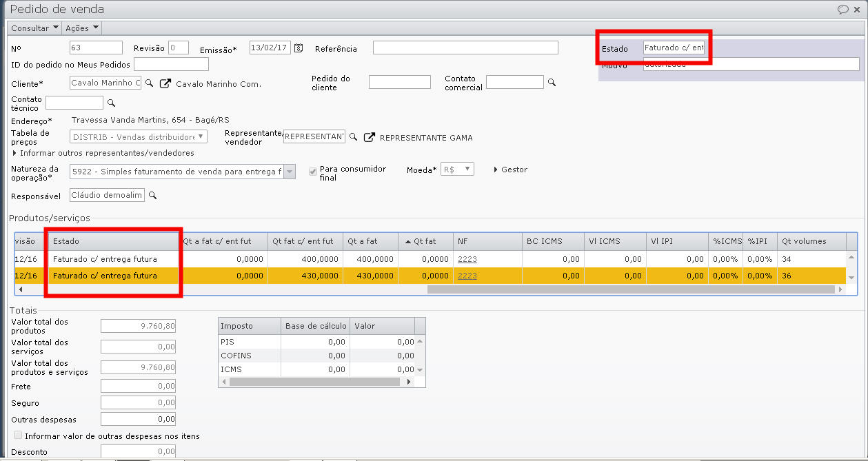Open REPRESENTANTE GAMA via external link icon
The height and width of the screenshot is (461, 868).
tap(370, 137)
